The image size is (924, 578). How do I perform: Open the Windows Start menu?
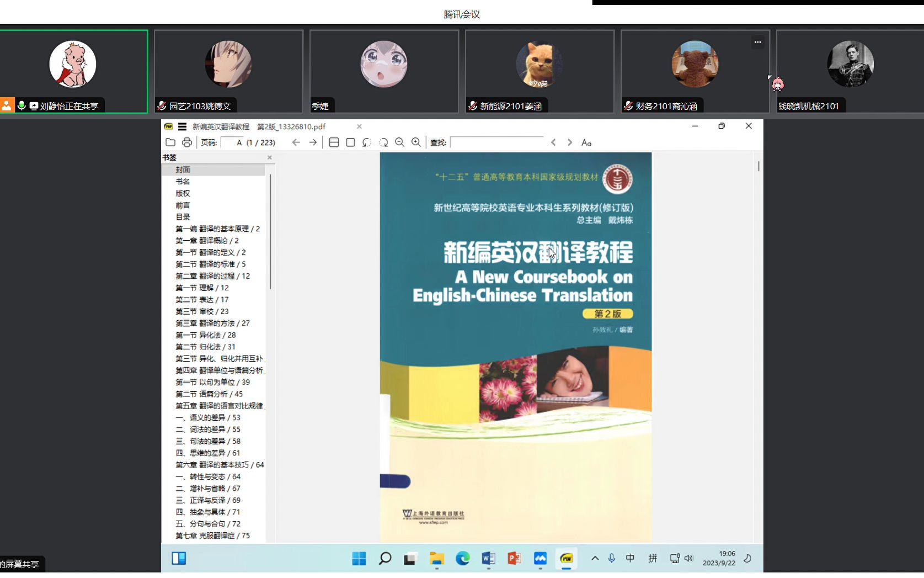[x=359, y=559]
